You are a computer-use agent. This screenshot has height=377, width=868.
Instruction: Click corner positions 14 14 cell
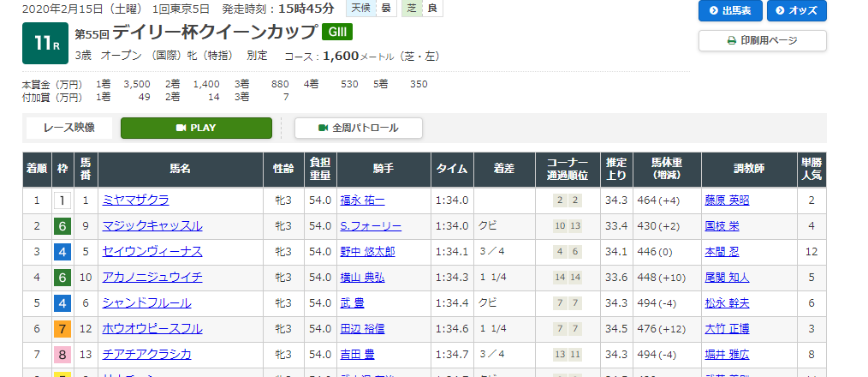(568, 278)
